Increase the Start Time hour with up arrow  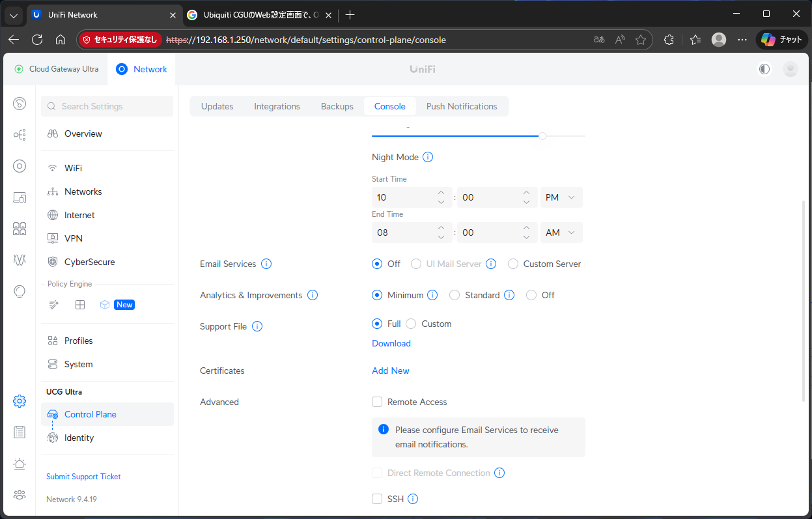click(x=441, y=193)
